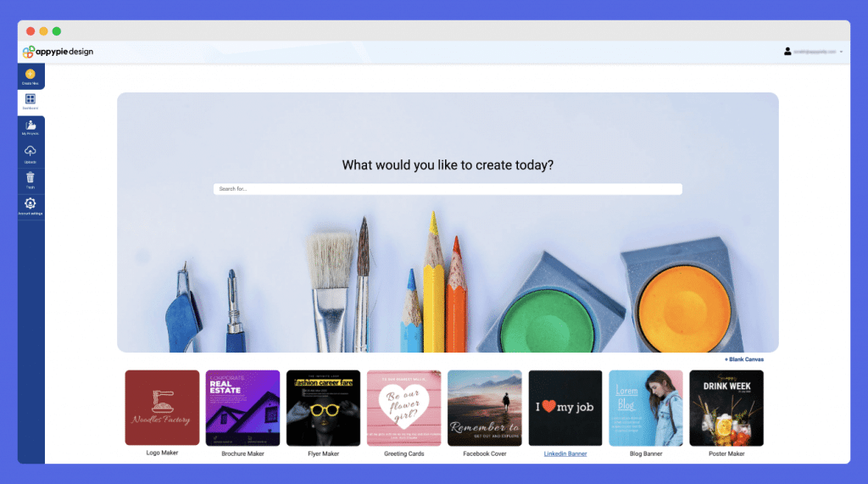Expand the account dropdown arrow
868x484 pixels.
point(841,52)
